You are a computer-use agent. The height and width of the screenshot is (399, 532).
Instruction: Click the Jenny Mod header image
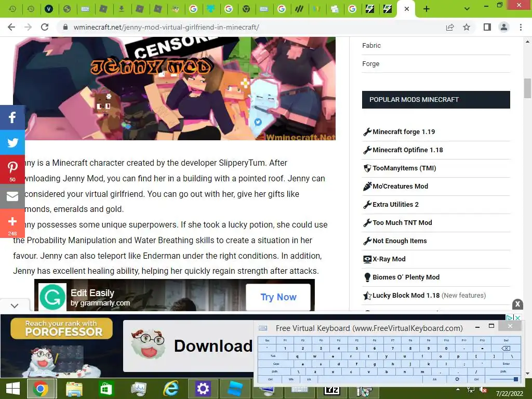pyautogui.click(x=174, y=88)
